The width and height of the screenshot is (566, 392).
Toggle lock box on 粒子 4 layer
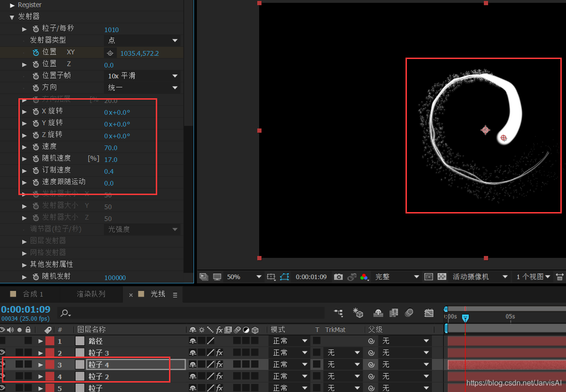click(x=28, y=365)
